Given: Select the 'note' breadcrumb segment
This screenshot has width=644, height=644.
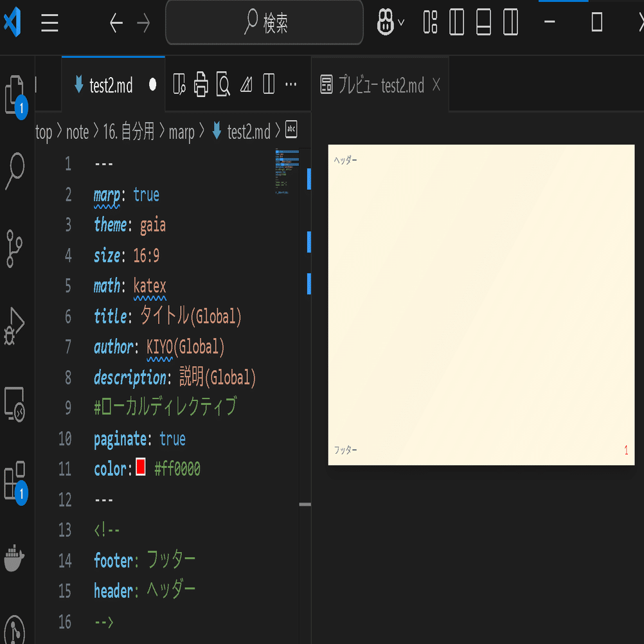Looking at the screenshot, I should pyautogui.click(x=78, y=132).
